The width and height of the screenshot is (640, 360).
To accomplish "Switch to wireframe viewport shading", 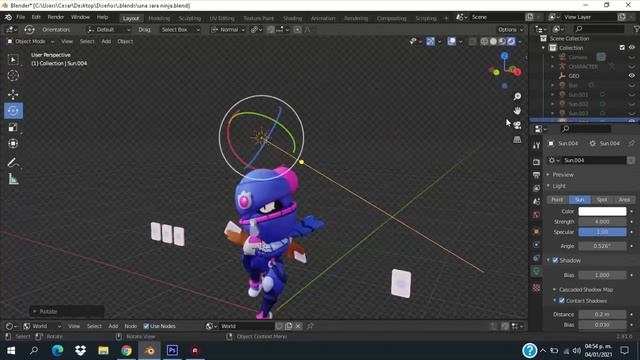I will click(x=484, y=41).
